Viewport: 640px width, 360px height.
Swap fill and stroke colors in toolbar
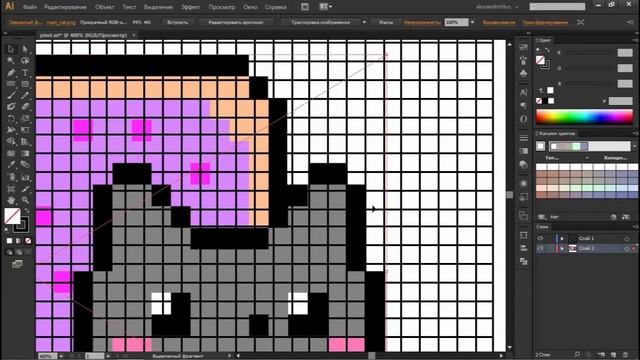[x=27, y=211]
